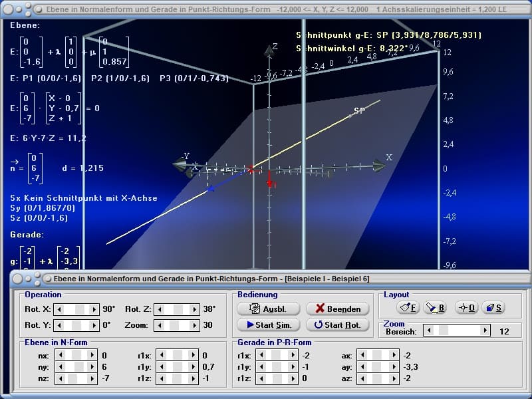Click 'Sx Kein Schnittpunkt mit X-Achse' text
The width and height of the screenshot is (532, 399).
84,198
